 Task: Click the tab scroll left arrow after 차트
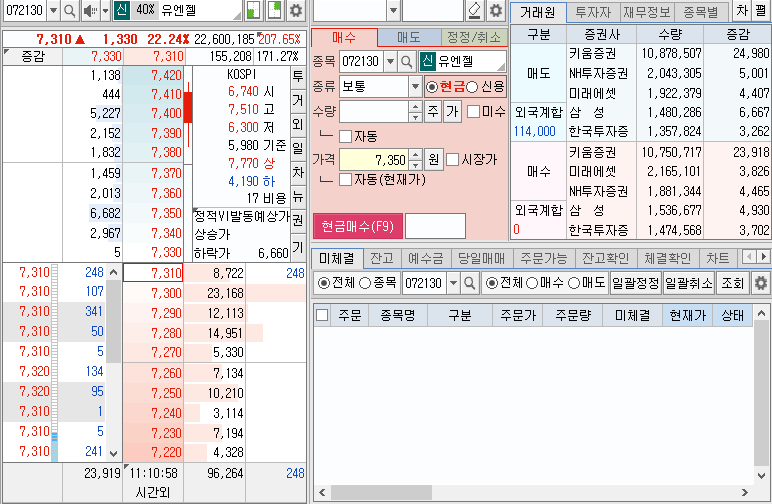(749, 257)
